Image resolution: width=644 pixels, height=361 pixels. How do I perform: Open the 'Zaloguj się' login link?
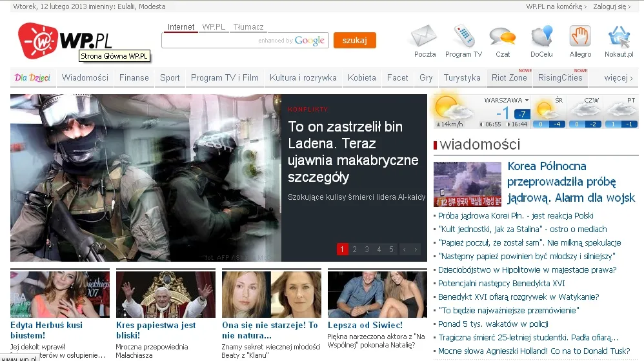pos(612,6)
